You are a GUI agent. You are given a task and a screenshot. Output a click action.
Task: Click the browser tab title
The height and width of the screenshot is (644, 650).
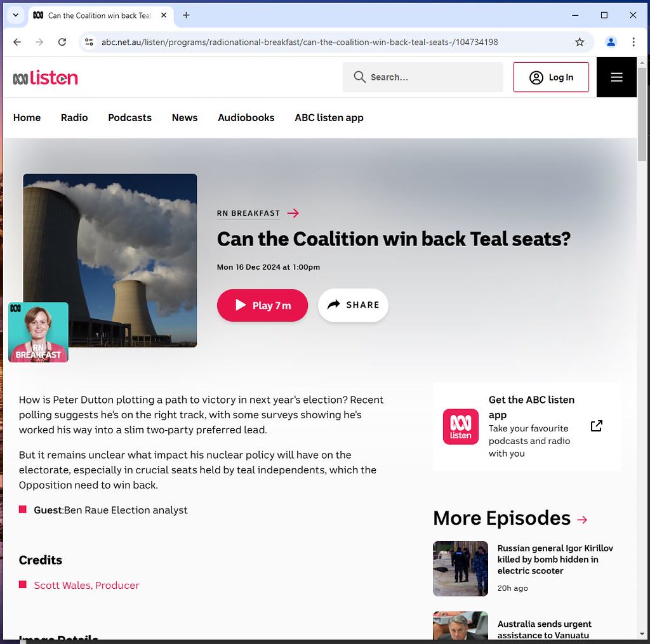100,15
